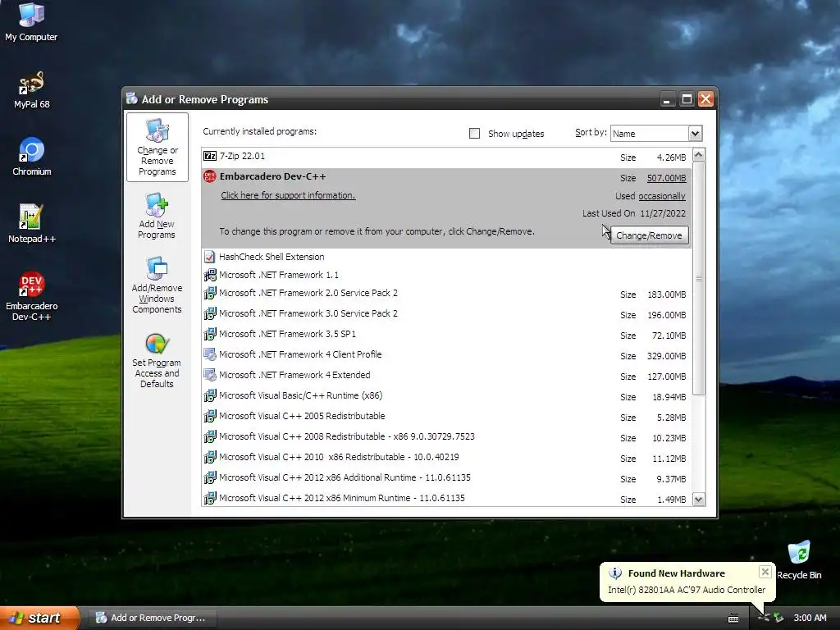Viewport: 840px width, 630px height.
Task: Launch Notepad++ desktop shortcut
Action: click(x=31, y=217)
